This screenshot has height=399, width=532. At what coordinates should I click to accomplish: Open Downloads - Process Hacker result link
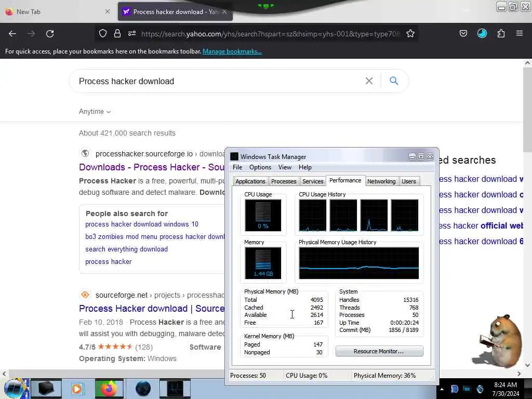point(152,167)
